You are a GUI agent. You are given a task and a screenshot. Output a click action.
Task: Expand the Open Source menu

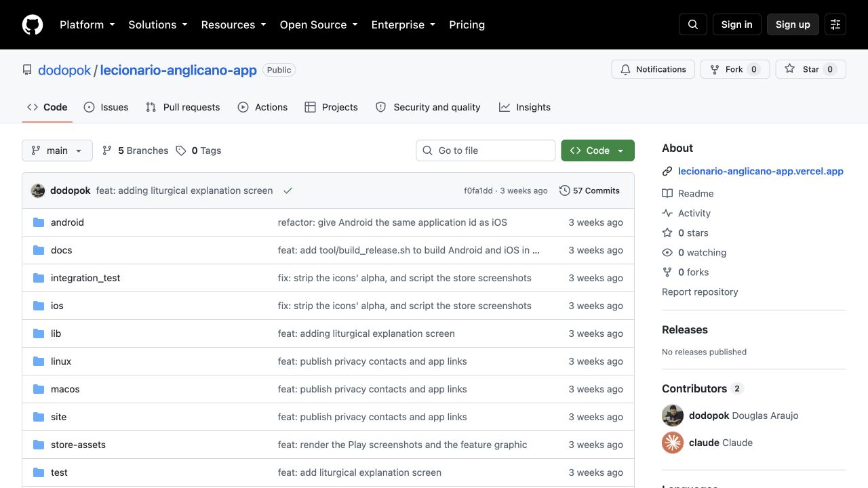[319, 24]
